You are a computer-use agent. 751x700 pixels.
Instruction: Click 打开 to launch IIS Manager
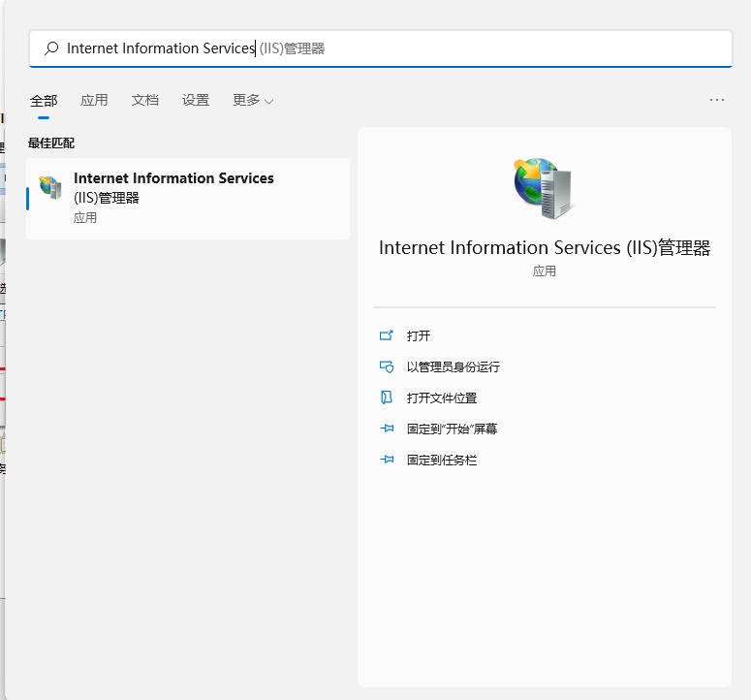pos(418,335)
